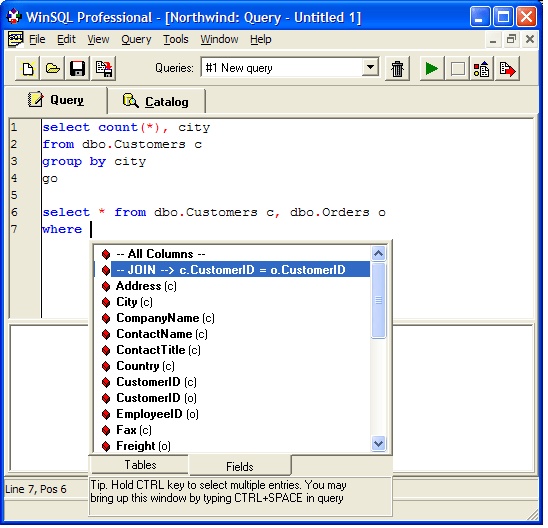Open the Window menu
This screenshot has width=548, height=528.
[x=219, y=39]
